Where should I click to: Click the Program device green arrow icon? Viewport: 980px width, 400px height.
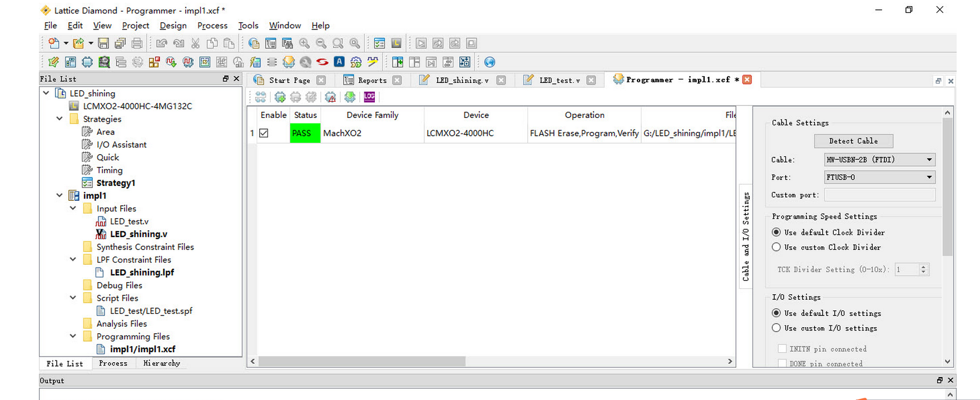[x=350, y=97]
